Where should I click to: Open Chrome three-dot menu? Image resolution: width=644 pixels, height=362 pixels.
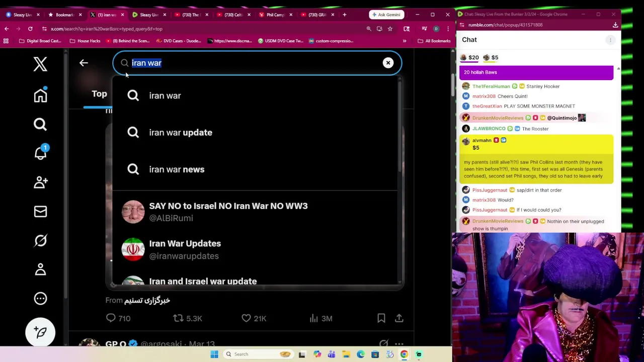click(448, 29)
